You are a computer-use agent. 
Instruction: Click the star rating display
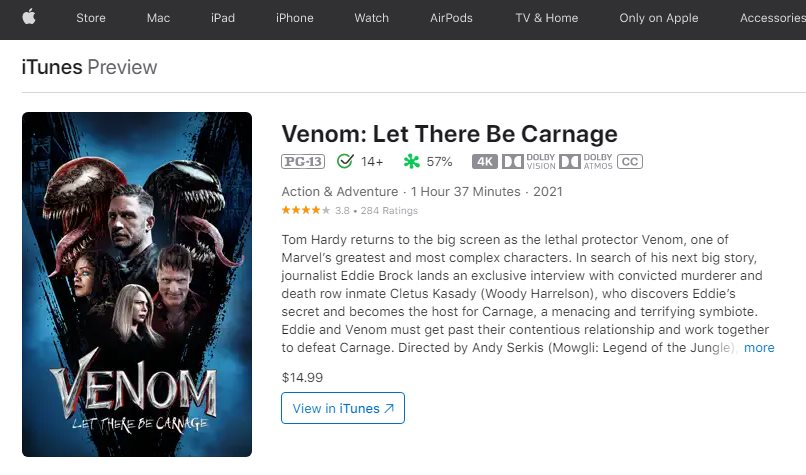[x=305, y=211]
